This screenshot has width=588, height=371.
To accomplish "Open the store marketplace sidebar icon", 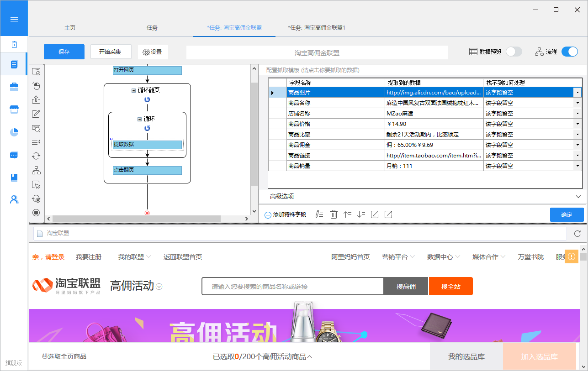I will [14, 110].
